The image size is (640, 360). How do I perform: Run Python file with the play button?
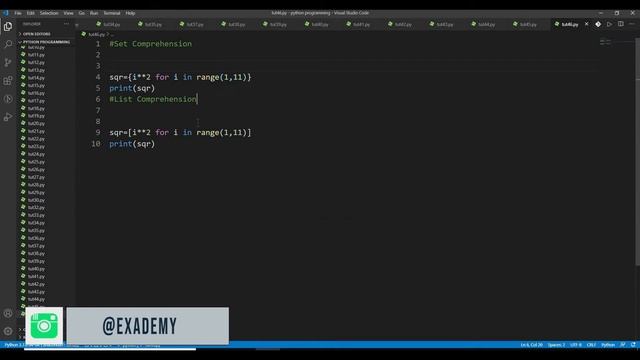tap(609, 24)
